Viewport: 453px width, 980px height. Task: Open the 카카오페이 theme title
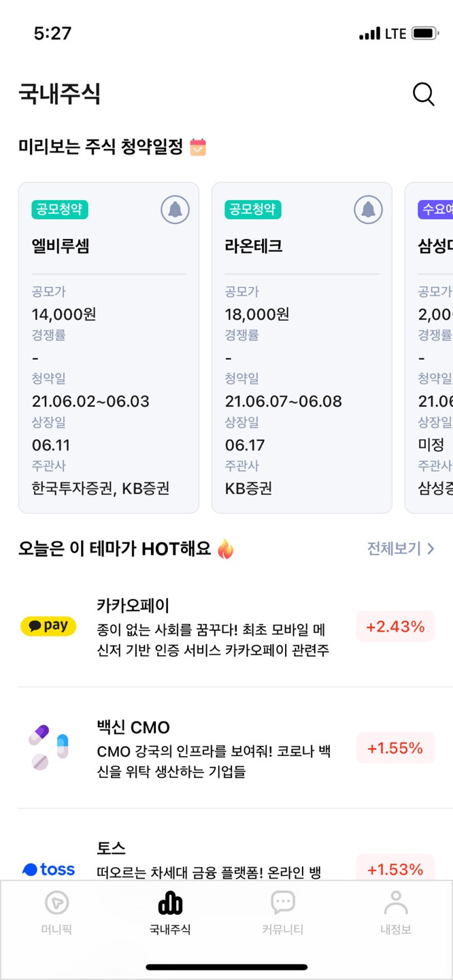click(x=133, y=605)
